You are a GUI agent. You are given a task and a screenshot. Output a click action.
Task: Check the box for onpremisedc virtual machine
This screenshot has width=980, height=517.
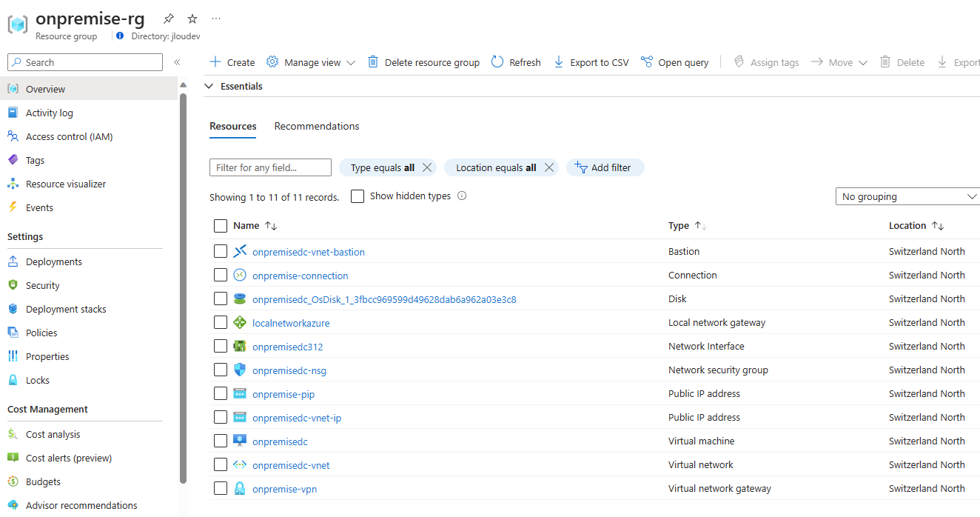coord(221,441)
